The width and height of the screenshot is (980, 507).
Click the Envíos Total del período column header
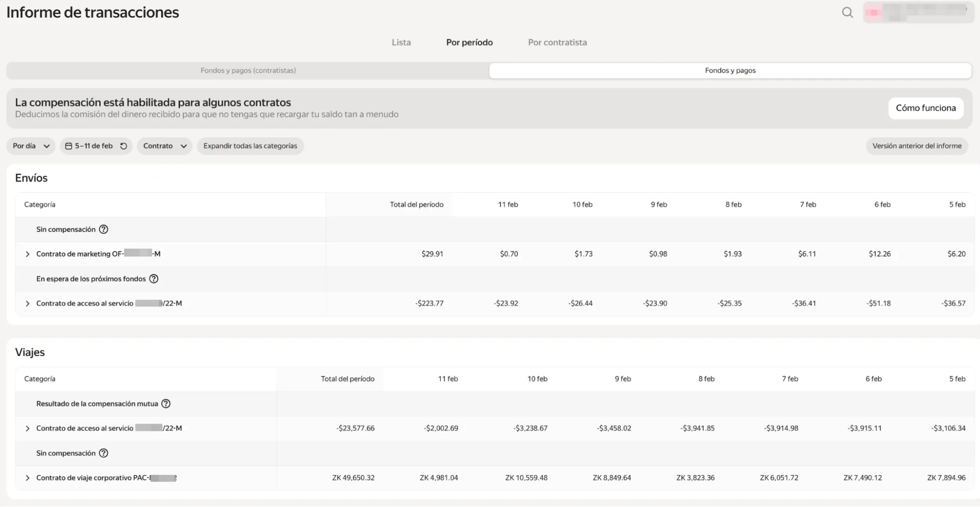tap(416, 205)
